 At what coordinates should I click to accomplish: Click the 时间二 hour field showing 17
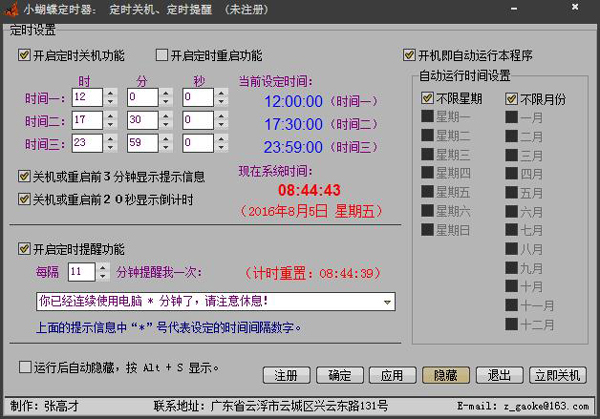click(87, 120)
